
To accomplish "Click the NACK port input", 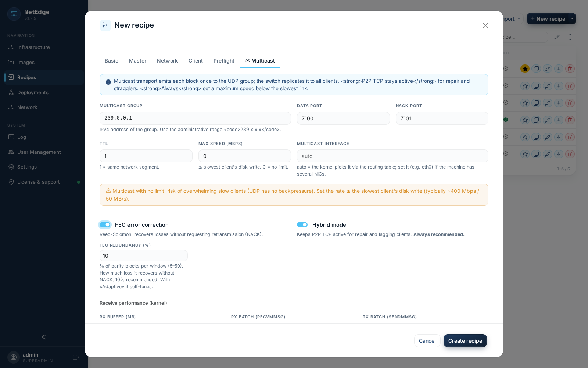I will click(x=442, y=118).
